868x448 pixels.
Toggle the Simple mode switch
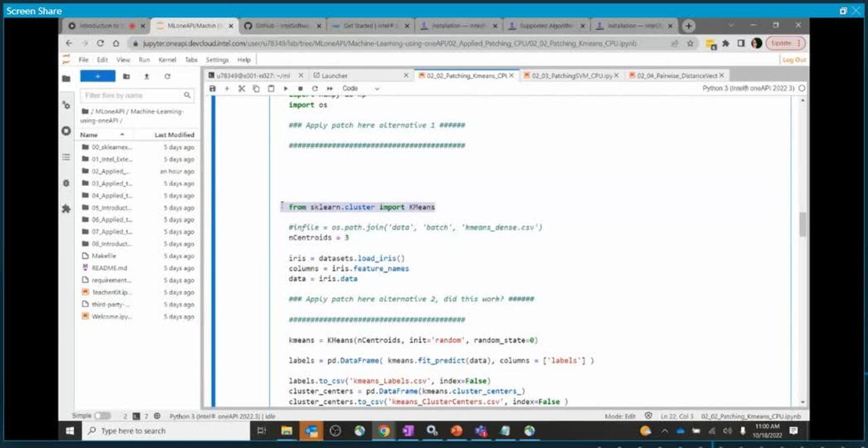coord(102,415)
